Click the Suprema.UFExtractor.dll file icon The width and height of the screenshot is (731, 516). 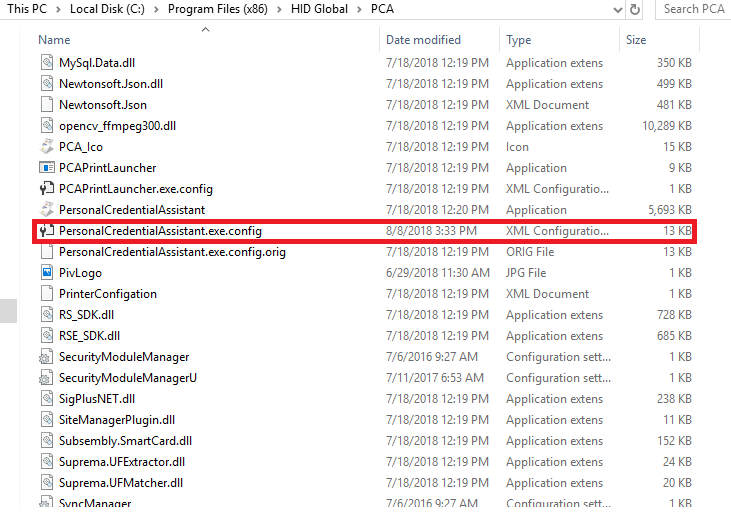pos(47,461)
